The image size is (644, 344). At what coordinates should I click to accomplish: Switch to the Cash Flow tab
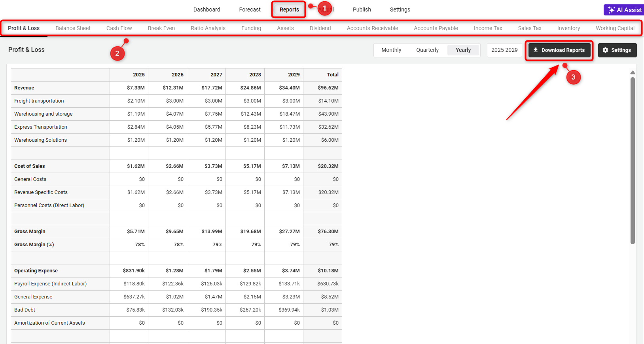click(119, 28)
